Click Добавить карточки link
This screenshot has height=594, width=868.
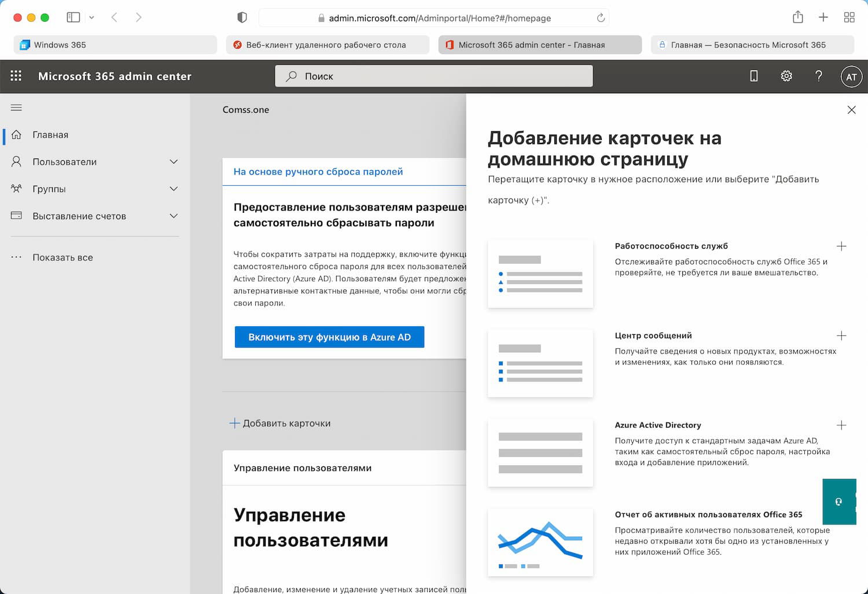[280, 423]
